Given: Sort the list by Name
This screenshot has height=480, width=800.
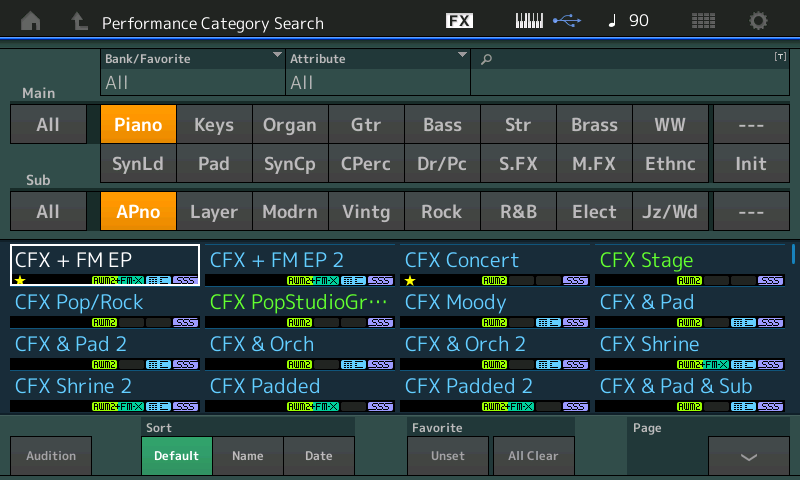Looking at the screenshot, I should coord(247,456).
